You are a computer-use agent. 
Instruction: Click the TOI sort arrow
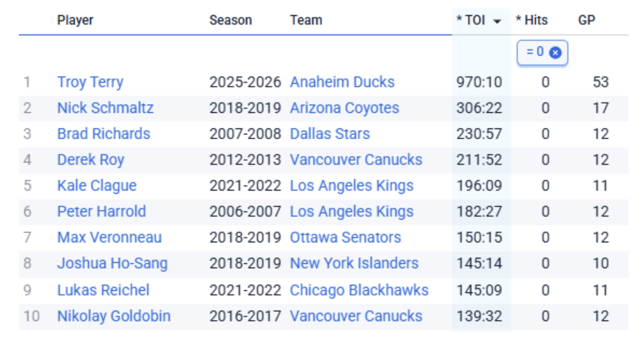point(497,21)
